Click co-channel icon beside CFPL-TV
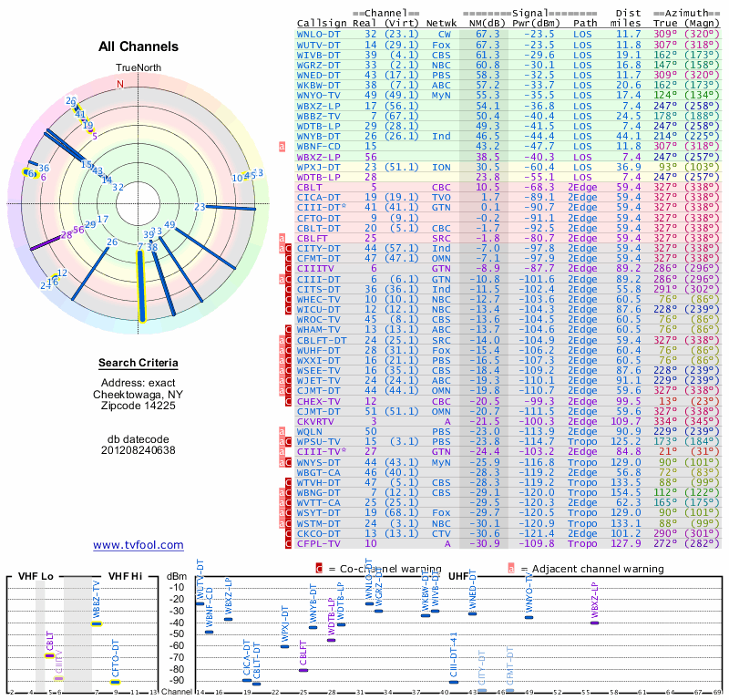 [x=288, y=544]
